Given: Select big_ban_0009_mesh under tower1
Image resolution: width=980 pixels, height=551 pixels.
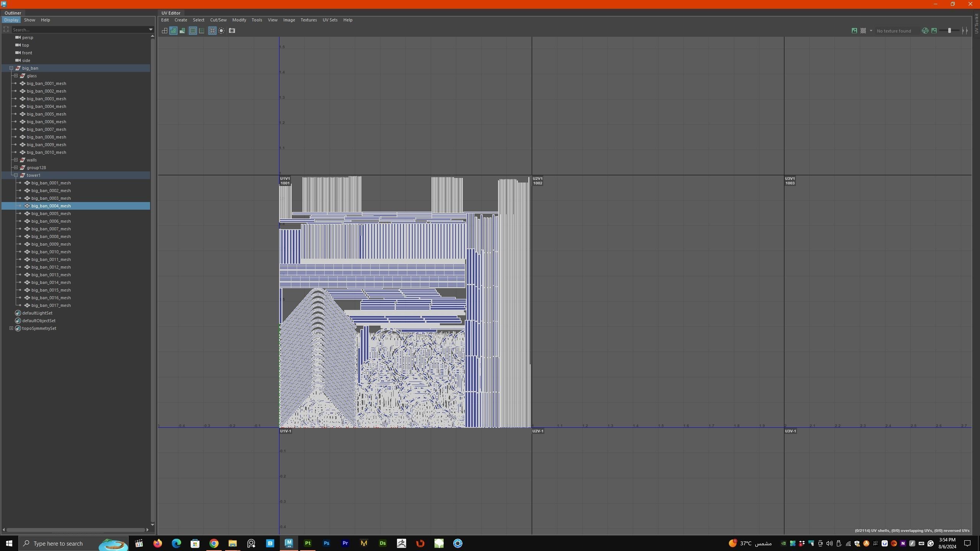Looking at the screenshot, I should tap(51, 244).
